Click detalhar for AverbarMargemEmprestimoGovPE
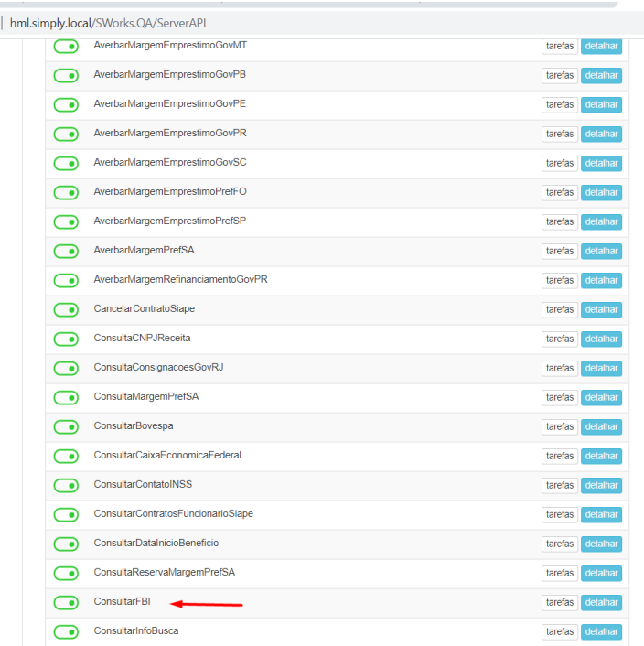Image resolution: width=644 pixels, height=646 pixels. pos(601,104)
